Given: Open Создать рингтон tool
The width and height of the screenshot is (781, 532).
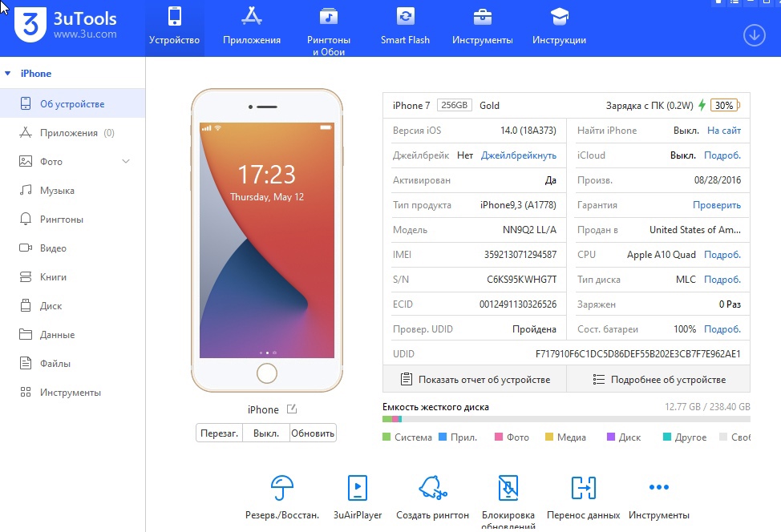Looking at the screenshot, I should coord(432,497).
